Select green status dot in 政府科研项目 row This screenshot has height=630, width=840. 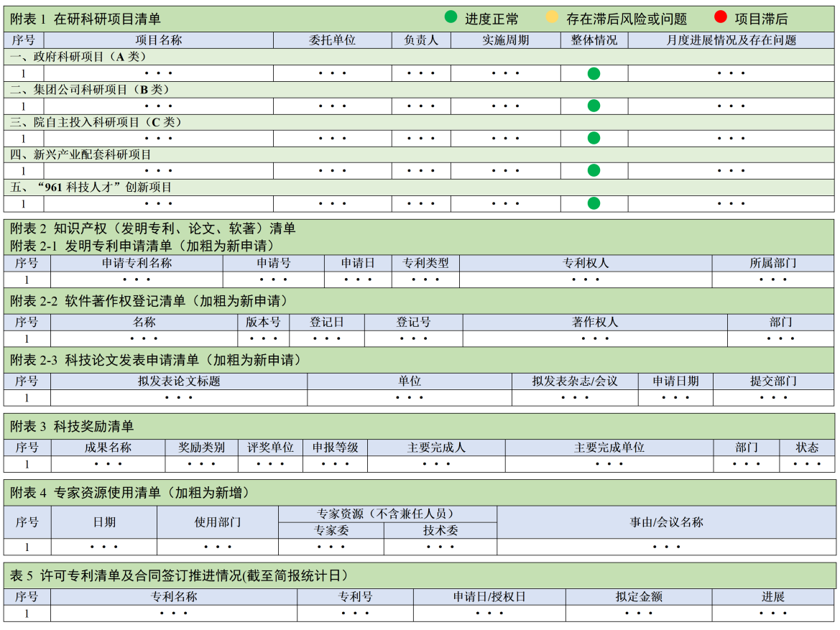(594, 73)
